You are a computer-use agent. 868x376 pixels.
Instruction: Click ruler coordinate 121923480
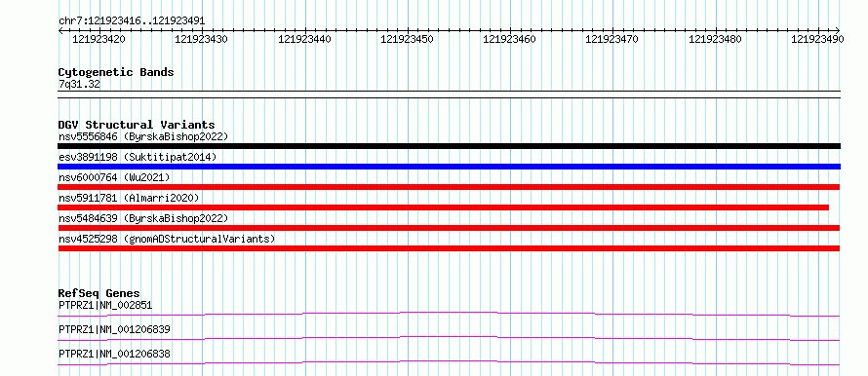[x=715, y=39]
